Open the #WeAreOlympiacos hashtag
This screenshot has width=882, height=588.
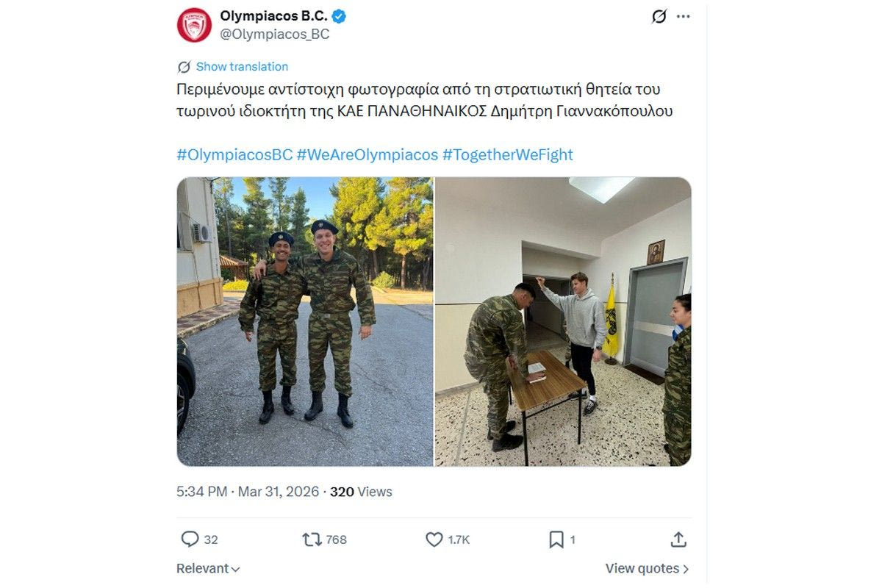coord(367,155)
